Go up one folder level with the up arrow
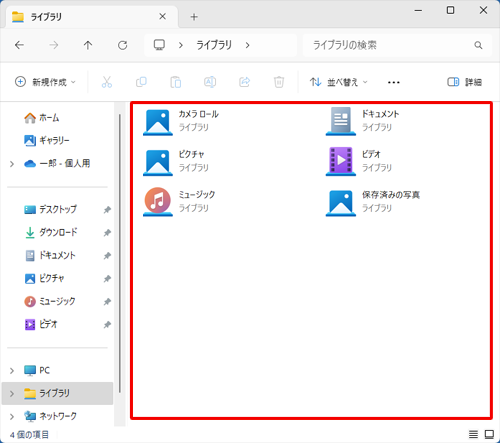Screen dimensions: 500x443 coord(88,45)
